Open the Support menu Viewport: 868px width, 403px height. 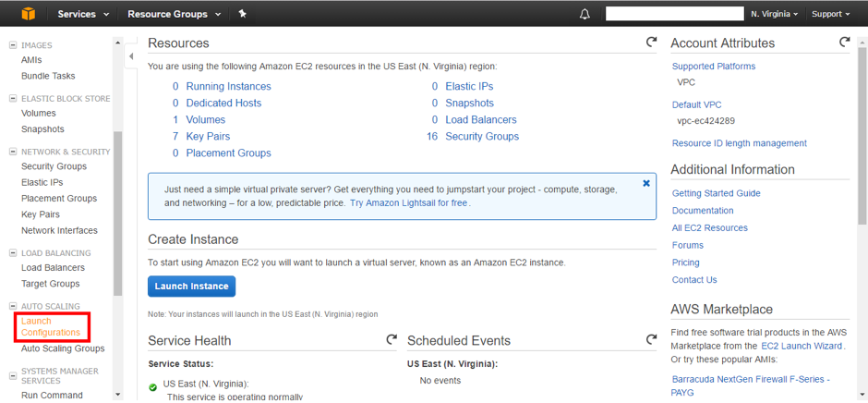coord(830,14)
